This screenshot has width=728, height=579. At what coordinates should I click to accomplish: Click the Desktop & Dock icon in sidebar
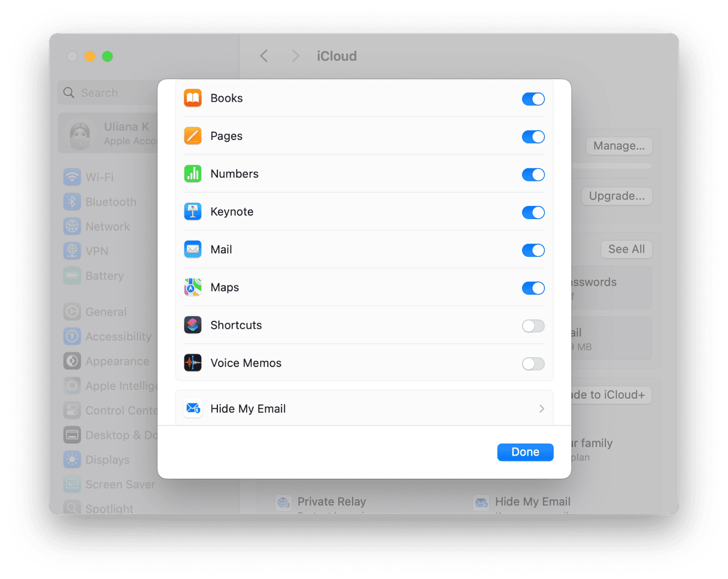pyautogui.click(x=72, y=435)
